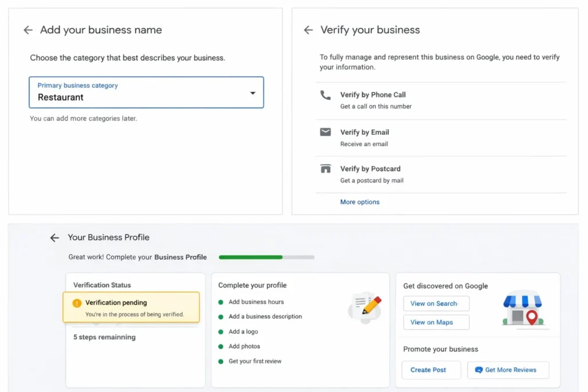This screenshot has width=588, height=392.
Task: Click 'Receive an email' text
Action: pos(363,144)
